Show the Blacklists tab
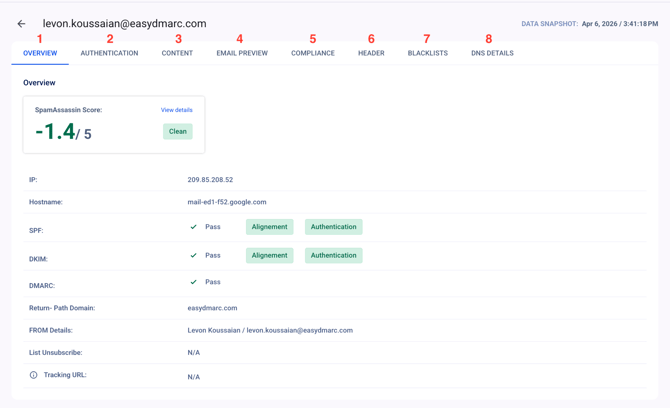 click(x=427, y=53)
